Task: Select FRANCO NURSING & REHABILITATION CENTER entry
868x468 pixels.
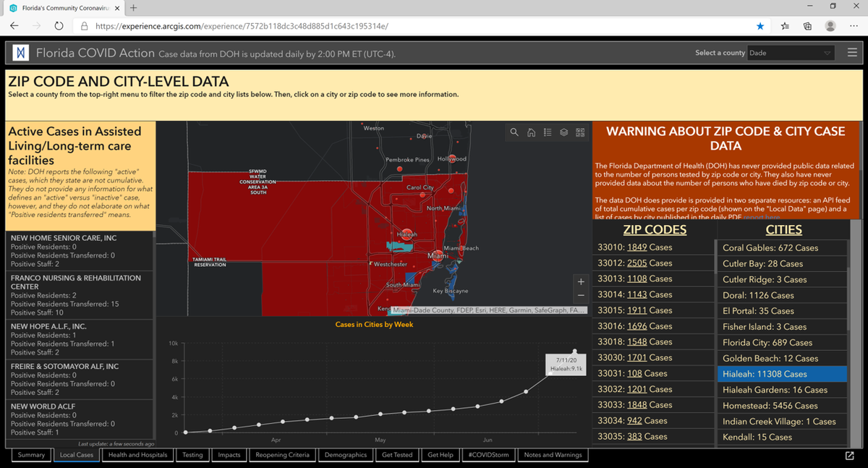Action: click(80, 295)
